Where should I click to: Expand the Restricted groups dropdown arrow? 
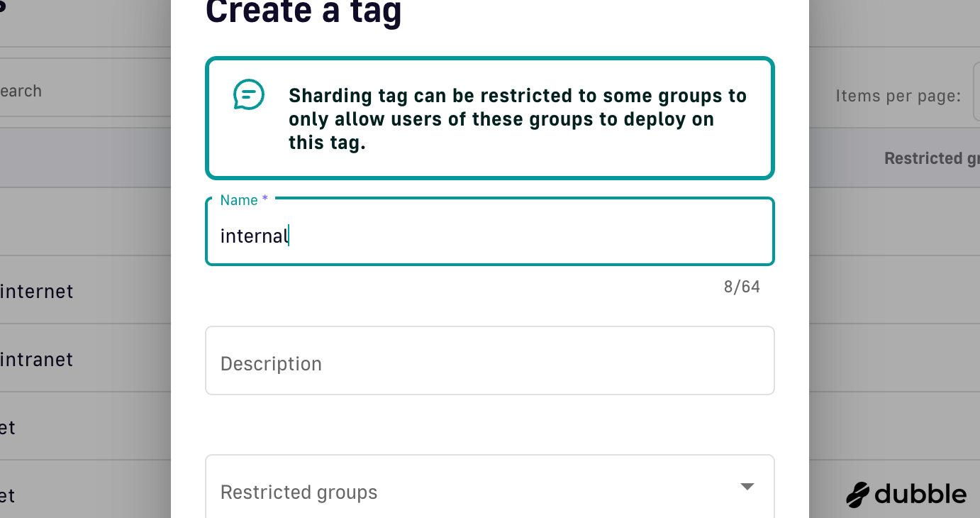[x=747, y=487]
